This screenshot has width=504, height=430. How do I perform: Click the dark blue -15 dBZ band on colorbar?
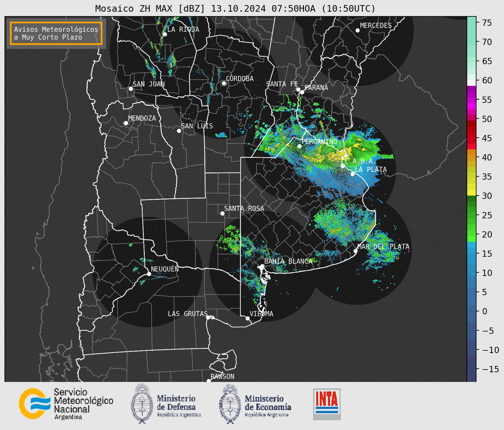(x=471, y=369)
